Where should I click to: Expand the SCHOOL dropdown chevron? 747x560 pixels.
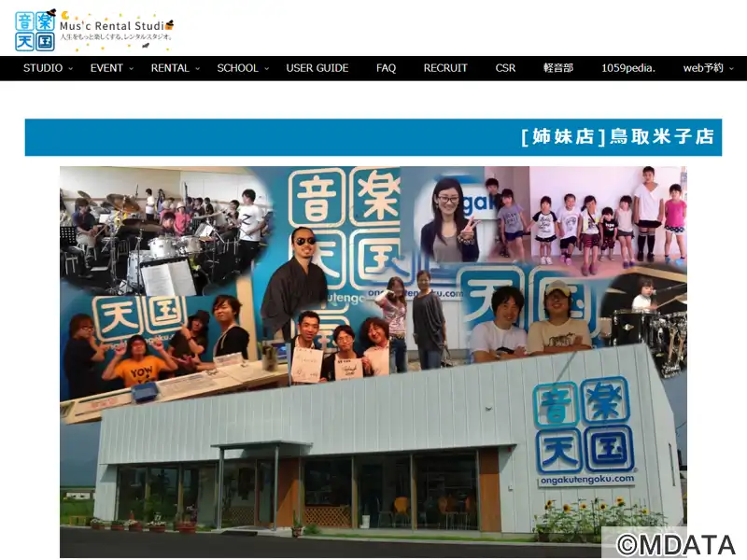(x=266, y=68)
